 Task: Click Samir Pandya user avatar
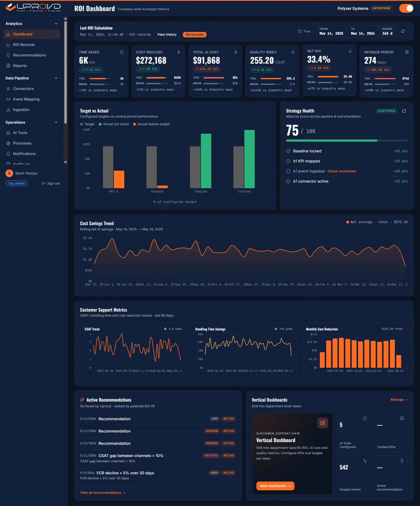click(9, 173)
